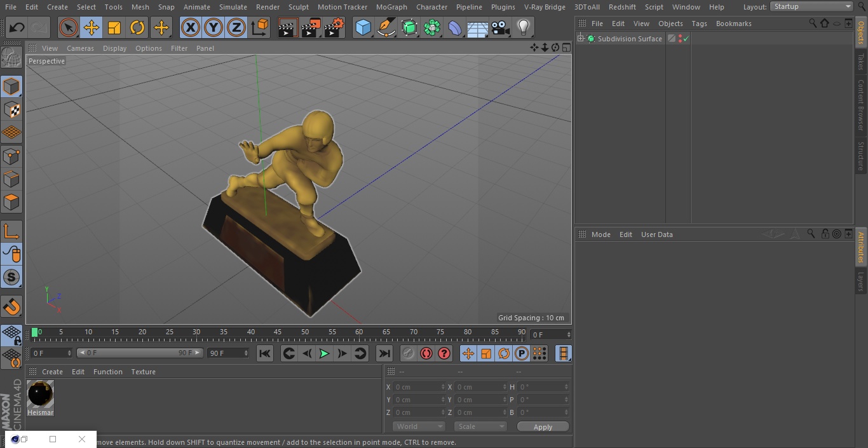The image size is (868, 448).
Task: Toggle the Z axis lock
Action: [236, 27]
